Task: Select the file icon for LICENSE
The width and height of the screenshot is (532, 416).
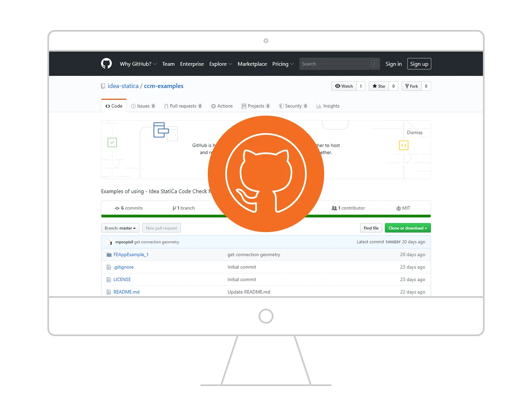Action: [x=109, y=280]
